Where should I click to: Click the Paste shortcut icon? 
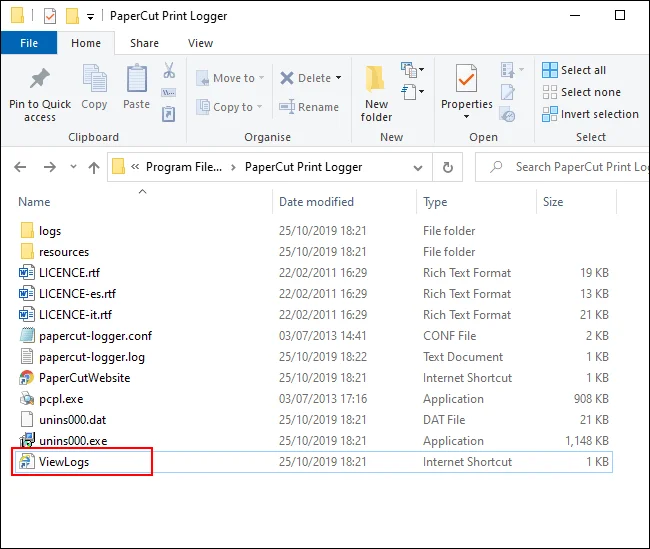pyautogui.click(x=169, y=114)
